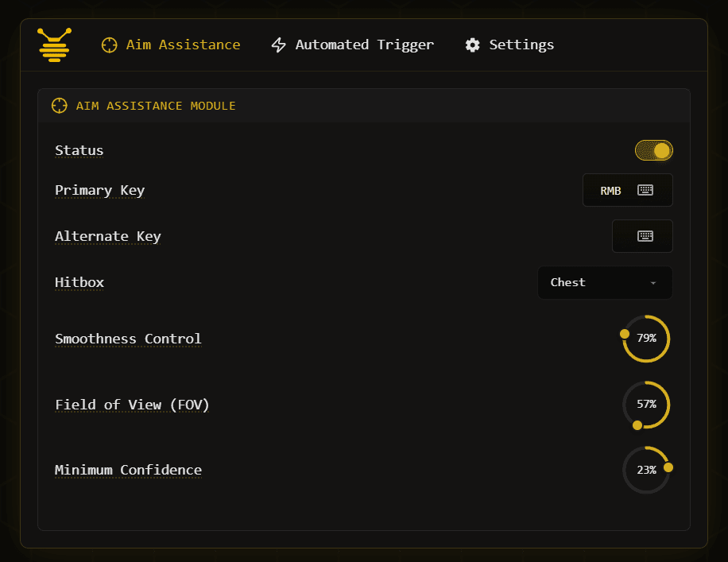Open the Settings tab
Viewport: 728px width, 562px height.
tap(521, 45)
